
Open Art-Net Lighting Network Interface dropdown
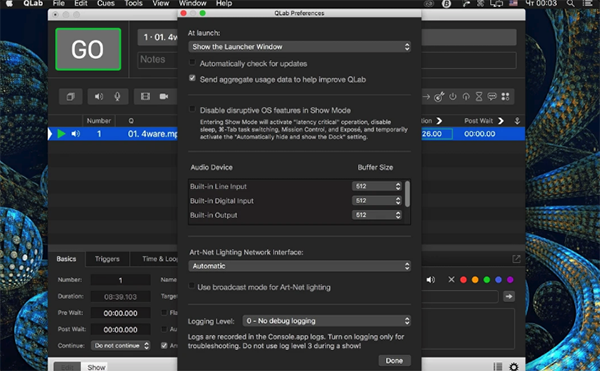(x=300, y=266)
